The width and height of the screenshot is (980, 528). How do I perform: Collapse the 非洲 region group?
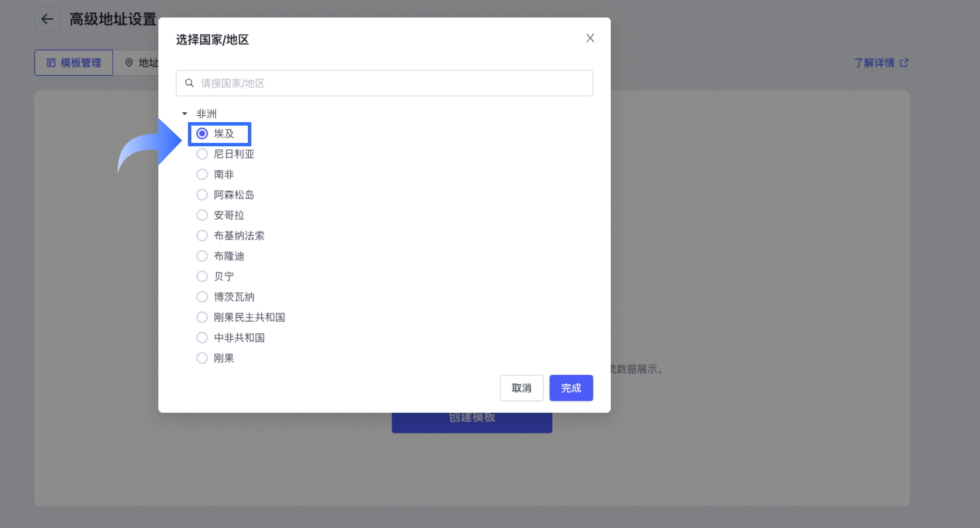click(x=184, y=114)
